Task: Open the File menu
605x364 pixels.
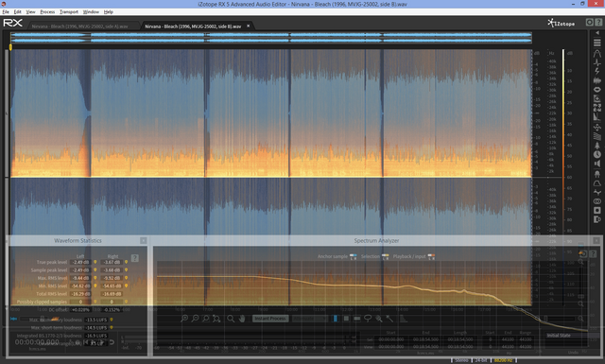Action: (x=6, y=12)
